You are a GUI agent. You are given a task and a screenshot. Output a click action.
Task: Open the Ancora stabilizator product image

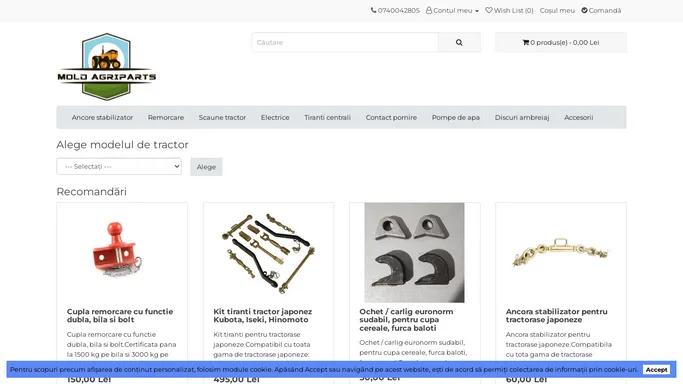pos(561,253)
